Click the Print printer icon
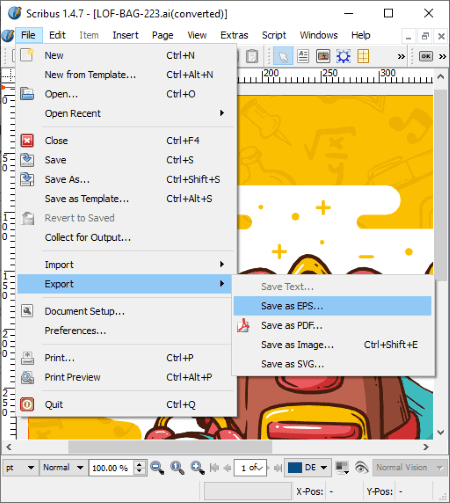Screen dimensions: 450x503 tap(27, 358)
